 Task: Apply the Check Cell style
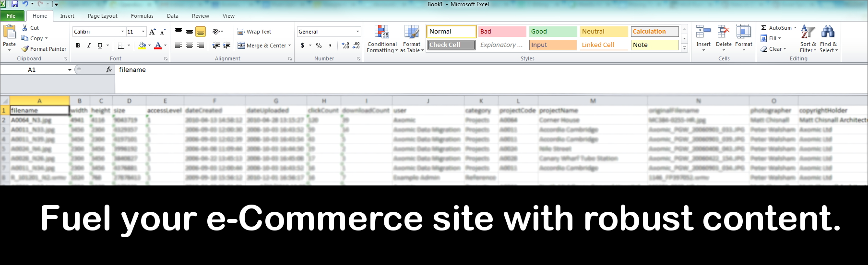tap(451, 45)
